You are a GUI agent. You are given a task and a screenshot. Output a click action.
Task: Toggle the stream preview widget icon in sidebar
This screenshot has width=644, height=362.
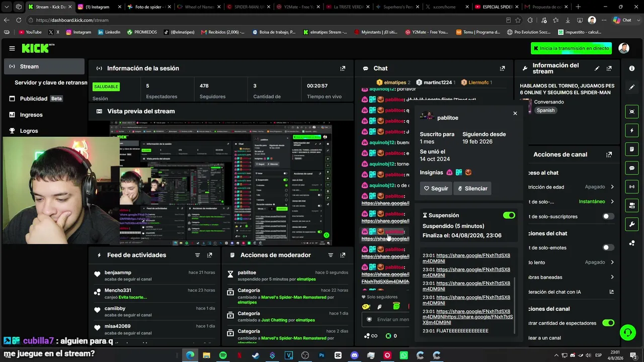point(632,112)
